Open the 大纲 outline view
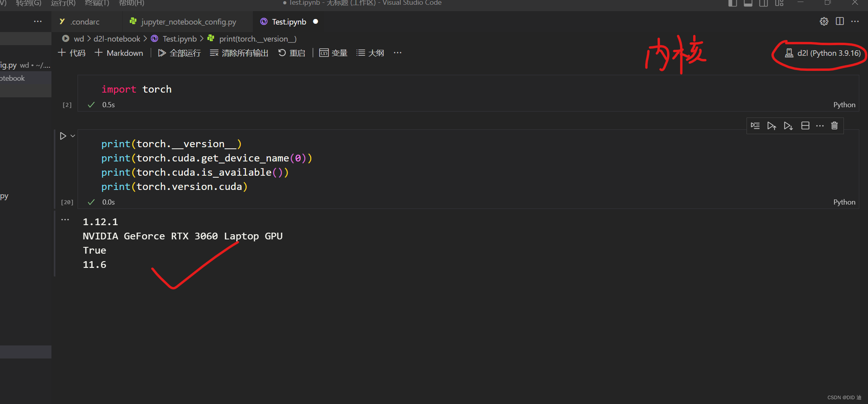 370,53
